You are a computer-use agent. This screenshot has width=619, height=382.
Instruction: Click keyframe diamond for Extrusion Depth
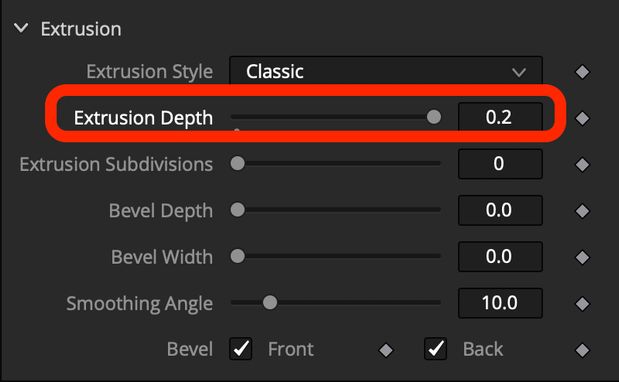coord(582,118)
